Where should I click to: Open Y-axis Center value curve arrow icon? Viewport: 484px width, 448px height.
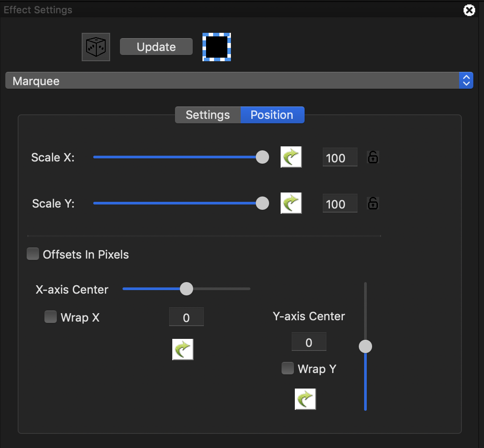pyautogui.click(x=305, y=399)
